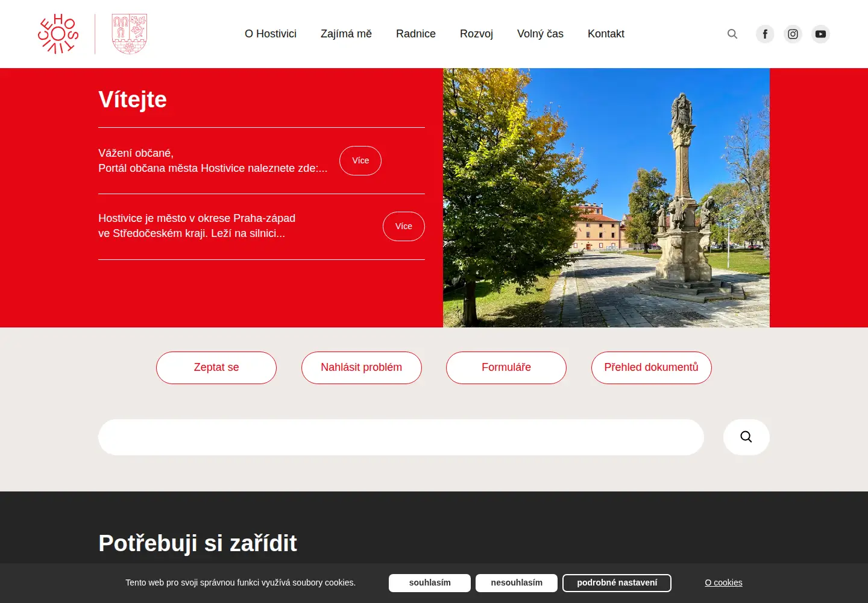Open the Formuláře button
Viewport: 868px width, 603px height.
[x=506, y=368]
